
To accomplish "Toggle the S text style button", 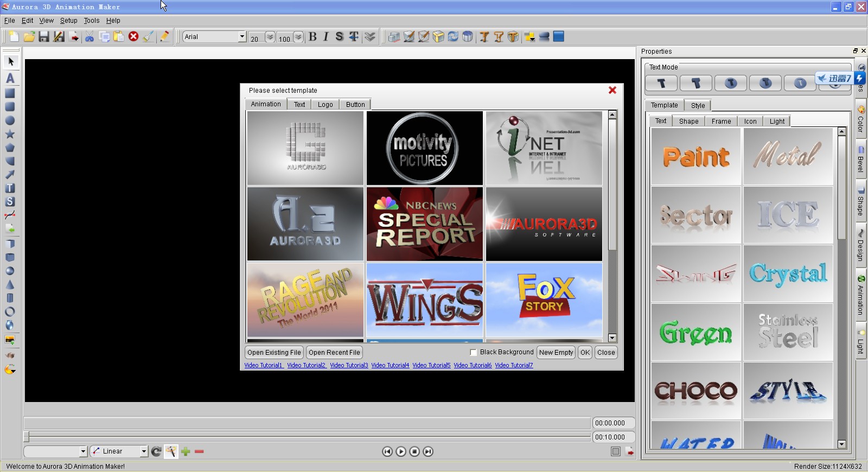I will tap(340, 36).
